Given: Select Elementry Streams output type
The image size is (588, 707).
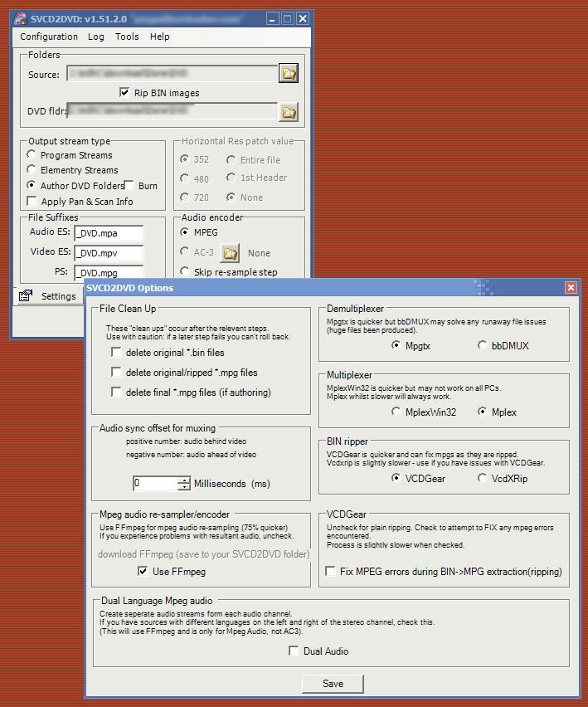Looking at the screenshot, I should (31, 169).
